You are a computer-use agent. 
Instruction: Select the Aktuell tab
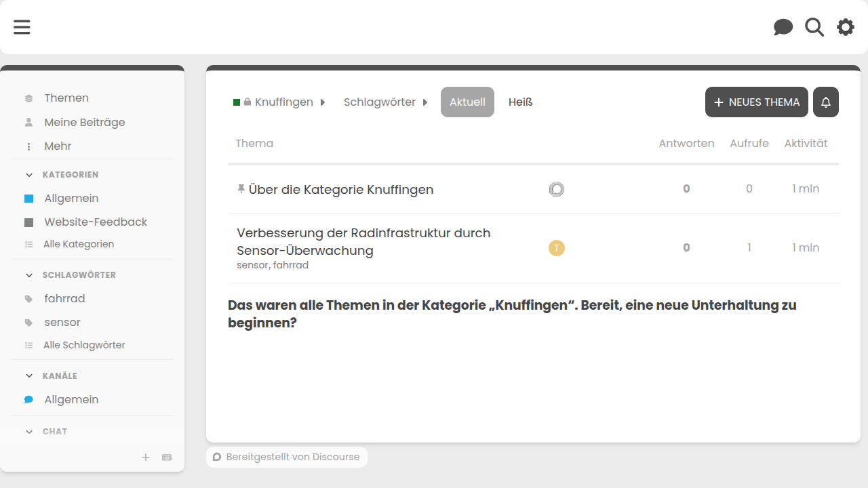tap(467, 102)
